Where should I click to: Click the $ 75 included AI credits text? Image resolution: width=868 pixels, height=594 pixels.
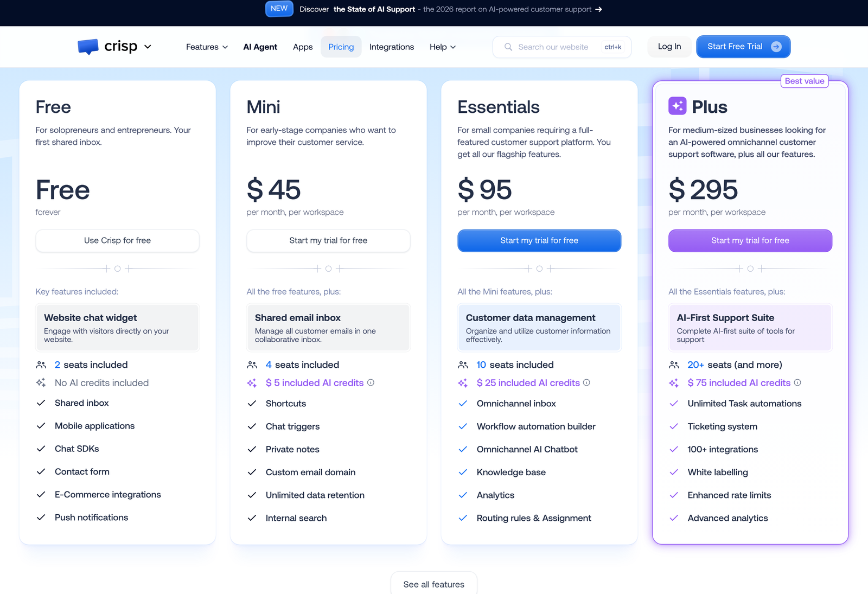pos(739,383)
